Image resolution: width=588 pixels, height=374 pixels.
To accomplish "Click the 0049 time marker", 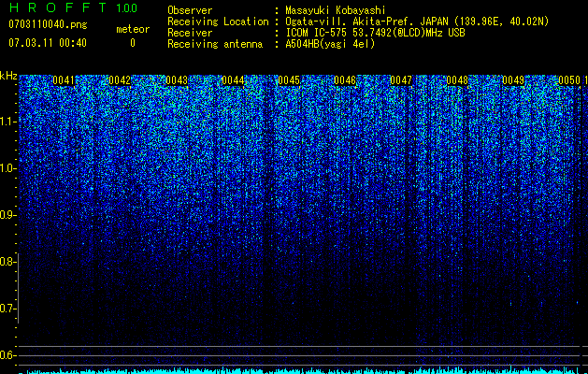I will click(x=513, y=80).
